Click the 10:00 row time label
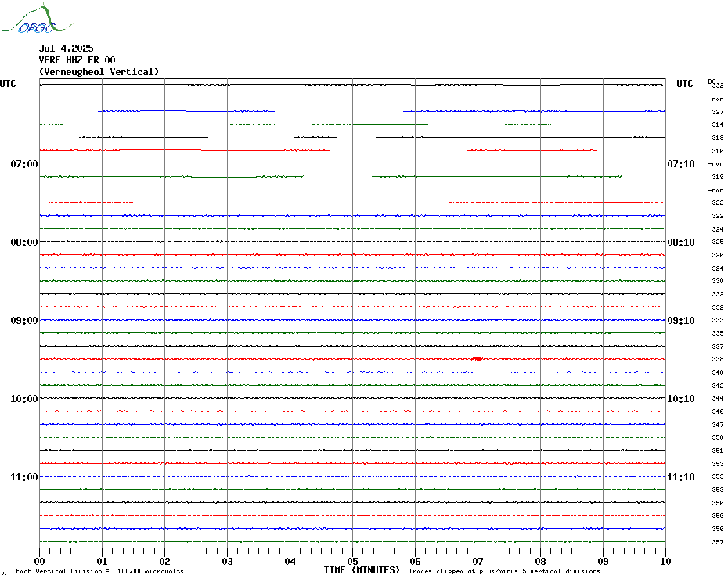The height and width of the screenshot is (582, 728). coord(24,399)
